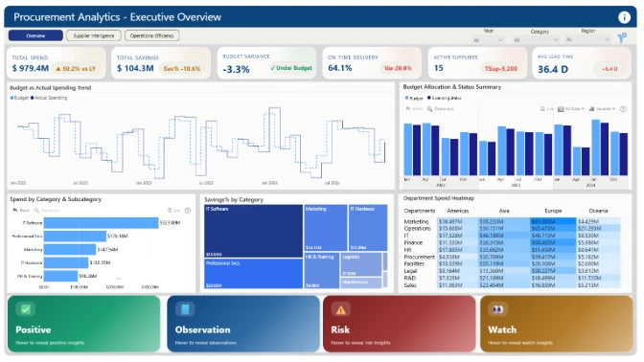Click the Avg Lead Time 36.4 D KPI card

(582, 63)
